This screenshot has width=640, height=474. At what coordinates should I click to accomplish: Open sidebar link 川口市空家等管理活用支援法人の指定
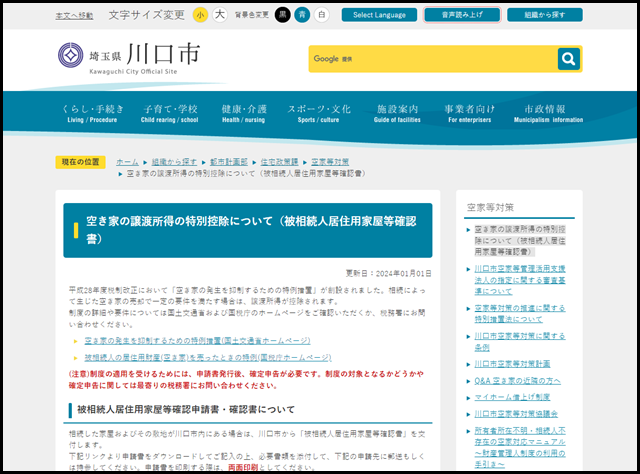[x=520, y=280]
